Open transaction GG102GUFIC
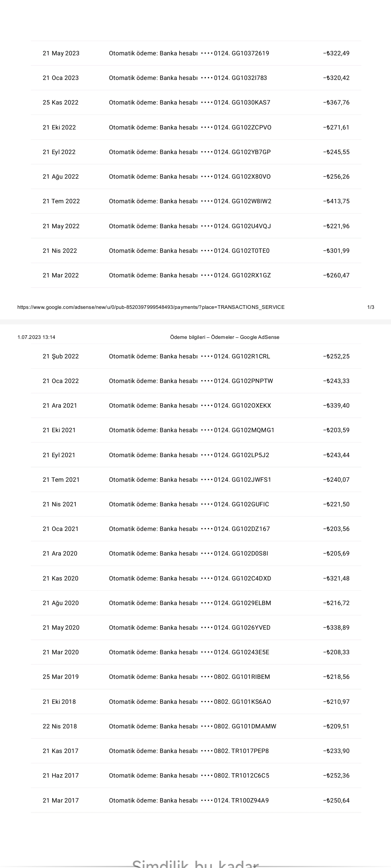Image resolution: width=391 pixels, height=868 pixels. coord(250,505)
